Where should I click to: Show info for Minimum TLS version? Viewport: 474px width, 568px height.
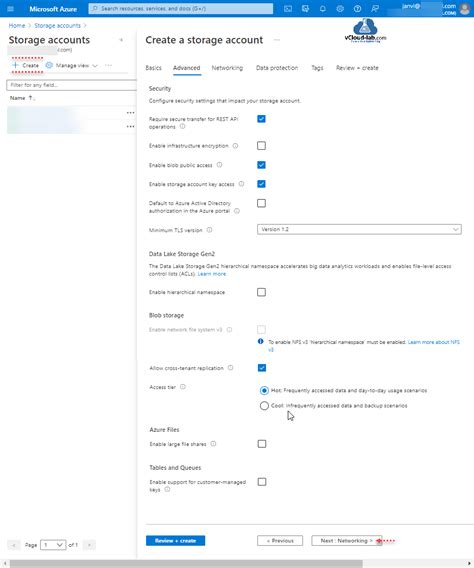209,230
